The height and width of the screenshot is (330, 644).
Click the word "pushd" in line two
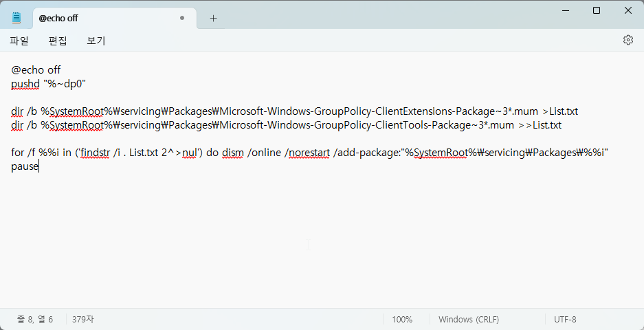pos(25,85)
